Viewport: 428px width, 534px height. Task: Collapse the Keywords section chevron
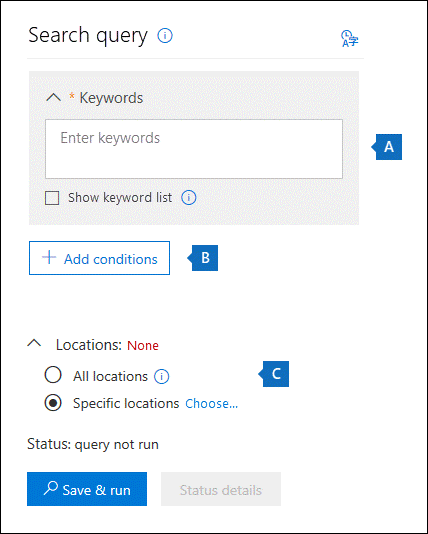point(53,98)
